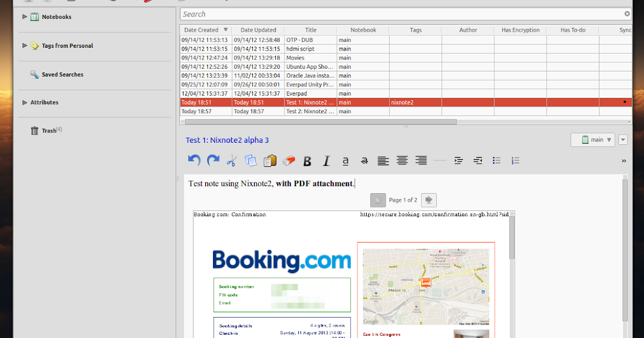Toggle bold formatting
The image size is (644, 338).
point(308,161)
